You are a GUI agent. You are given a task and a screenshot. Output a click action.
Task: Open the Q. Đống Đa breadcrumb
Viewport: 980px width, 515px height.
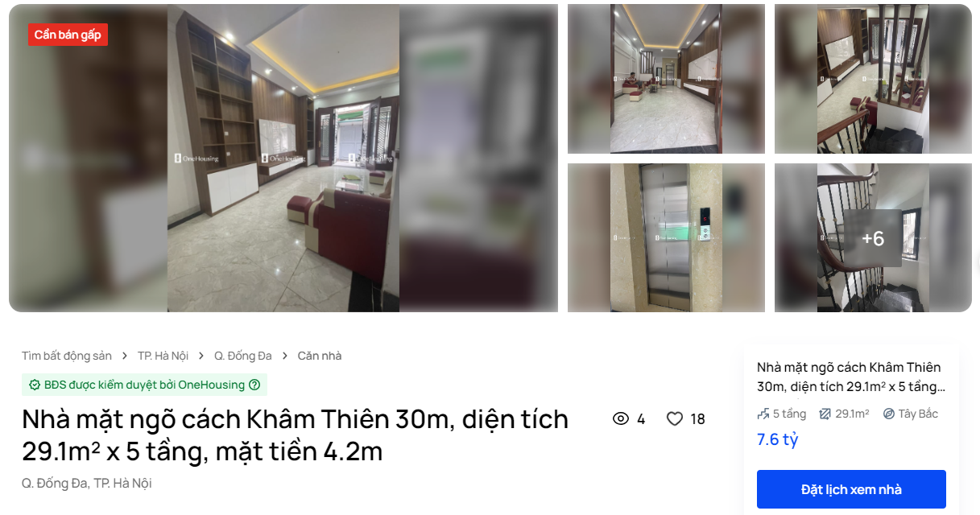(243, 356)
